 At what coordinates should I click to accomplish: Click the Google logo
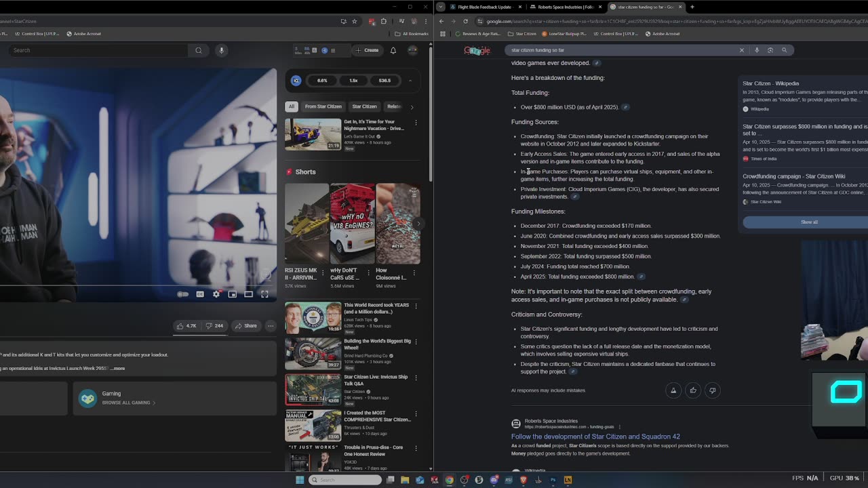[x=477, y=51]
